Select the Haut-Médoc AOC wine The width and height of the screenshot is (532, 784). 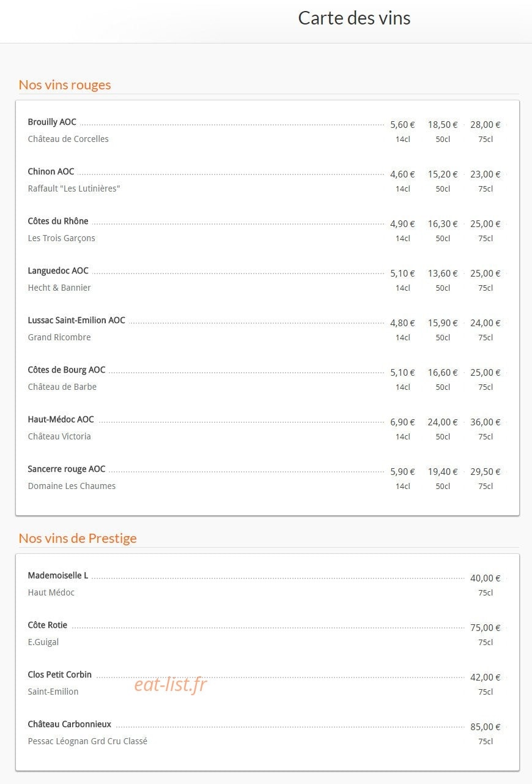click(x=61, y=420)
